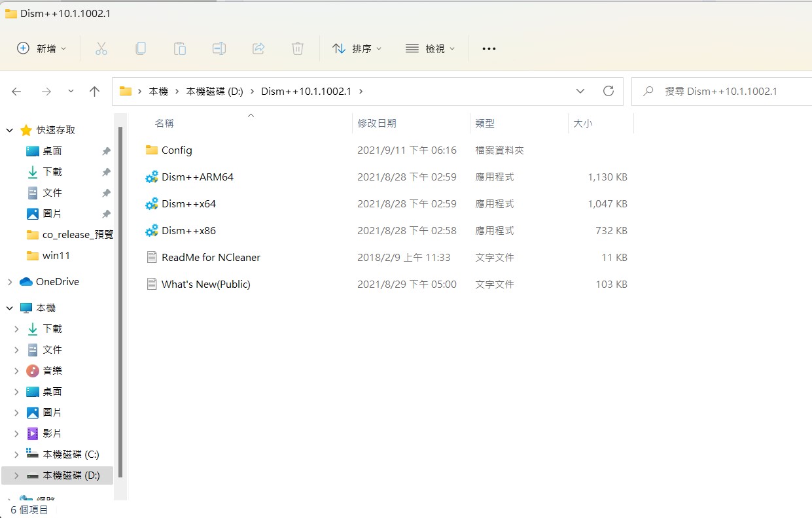Click the Cut scissors icon
Viewport: 812px width, 518px height.
pos(101,48)
